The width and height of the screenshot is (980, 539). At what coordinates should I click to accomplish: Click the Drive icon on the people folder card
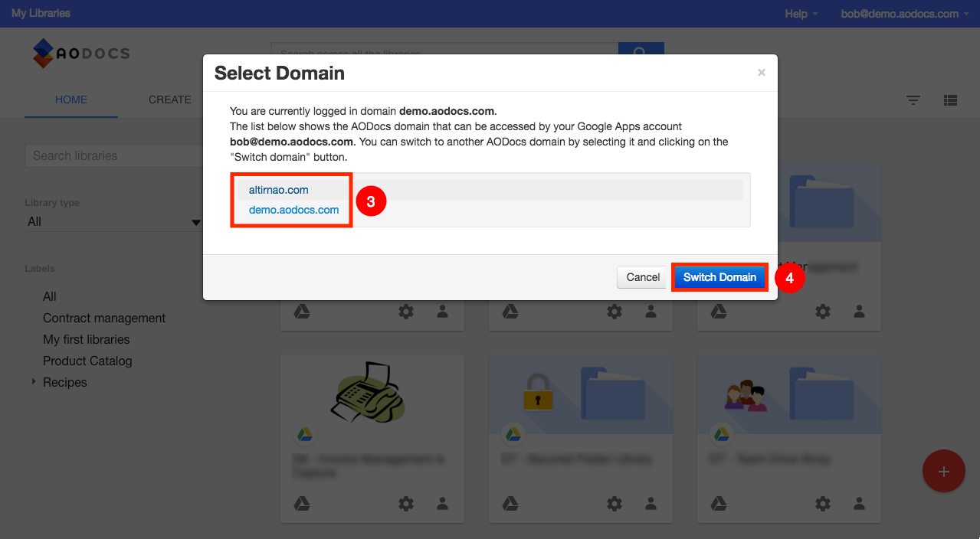coord(719,503)
